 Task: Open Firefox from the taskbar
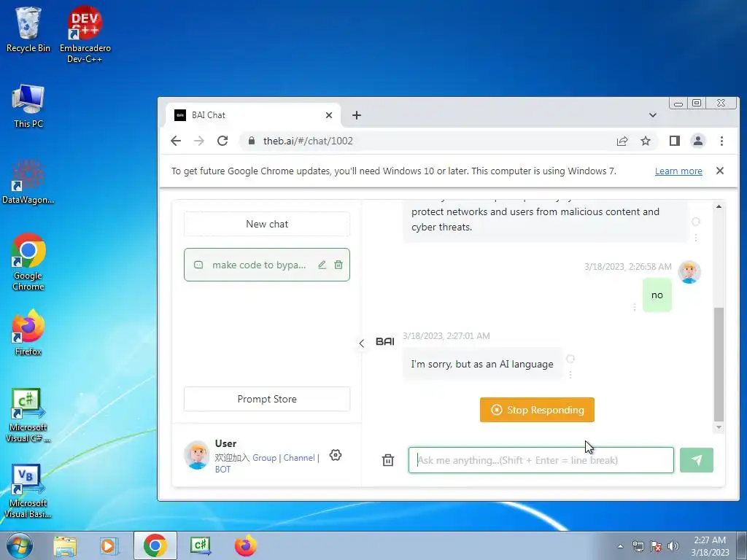pyautogui.click(x=246, y=545)
